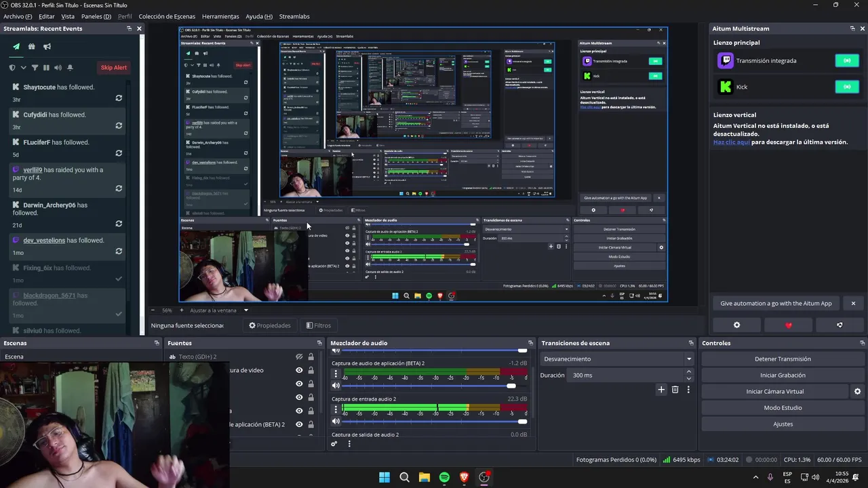Click the Windows Start button
Screen dimensions: 868x488
[x=384, y=477]
